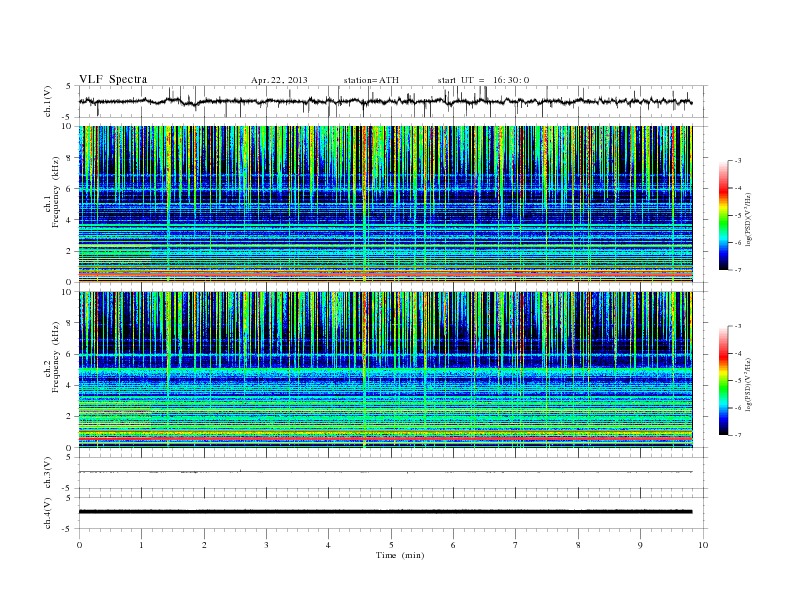Viewport: 792px width, 612px height.
Task: Click the 'VLF Spectra' title text
Action: click(113, 79)
